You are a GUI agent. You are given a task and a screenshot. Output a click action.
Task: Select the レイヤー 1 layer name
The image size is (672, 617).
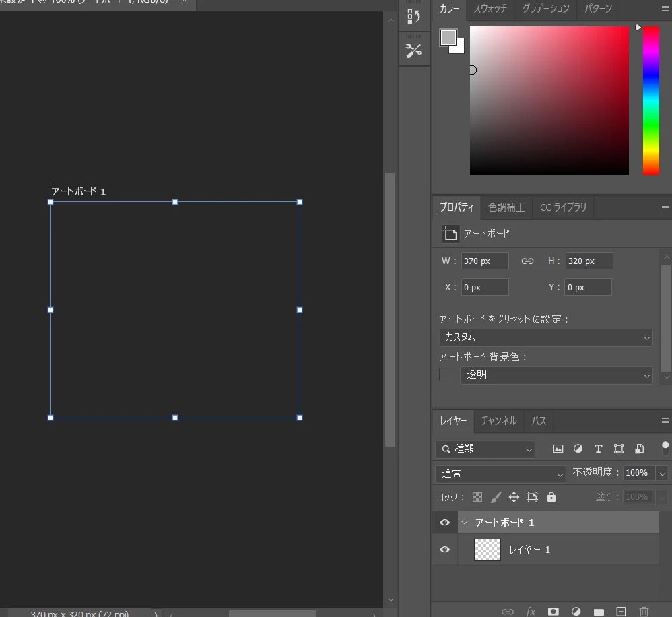(530, 550)
